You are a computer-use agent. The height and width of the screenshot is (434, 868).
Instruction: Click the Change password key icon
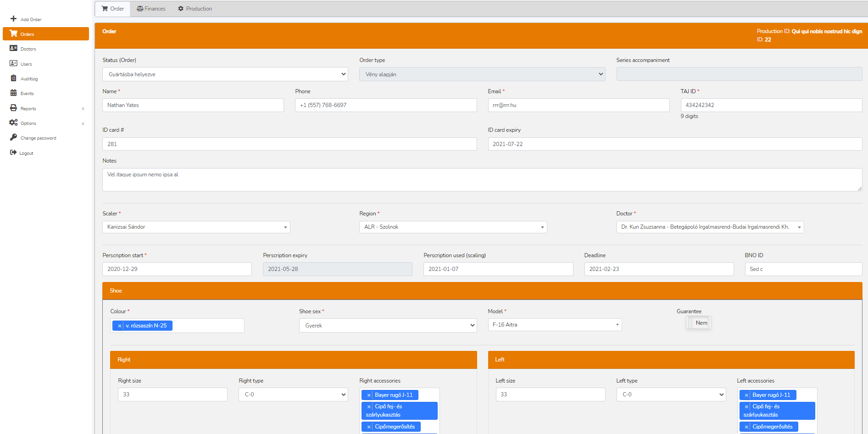[13, 137]
